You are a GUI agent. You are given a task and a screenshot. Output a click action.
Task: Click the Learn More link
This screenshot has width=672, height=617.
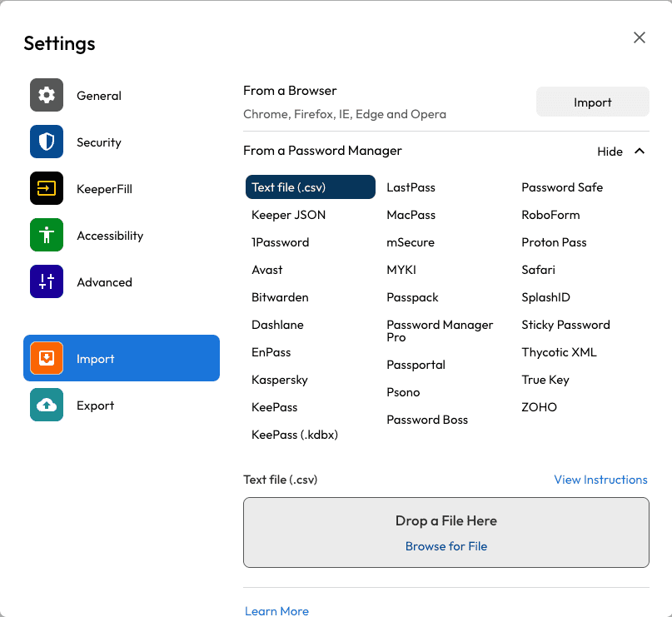276,610
